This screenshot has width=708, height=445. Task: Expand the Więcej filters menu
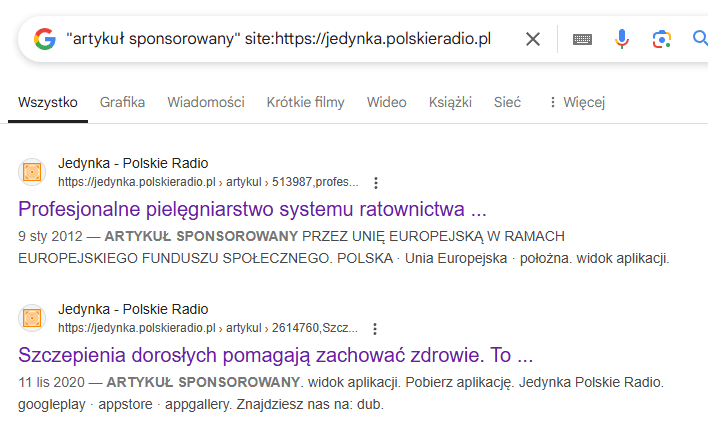point(576,102)
